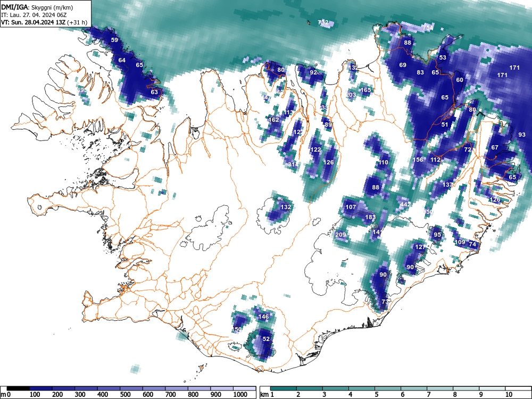532x399 pixels.
Task: Click the '1000' label in the metre legend
Action: click(240, 395)
